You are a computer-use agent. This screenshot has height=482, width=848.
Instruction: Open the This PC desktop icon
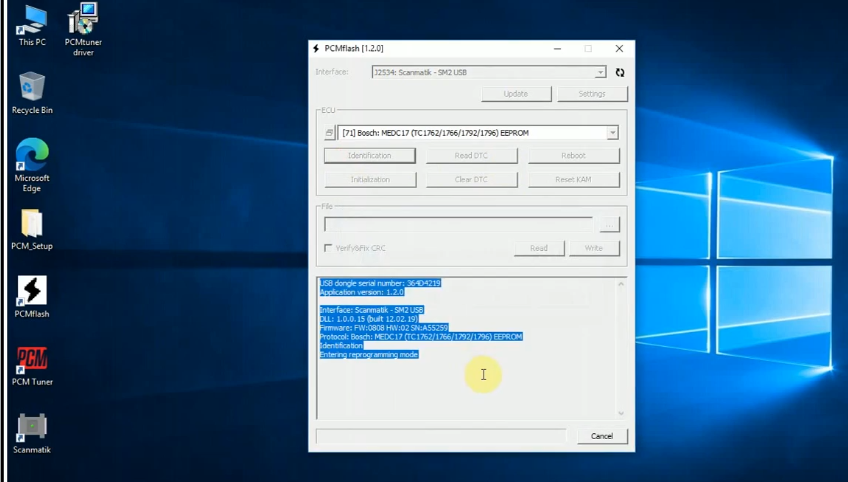pos(32,26)
